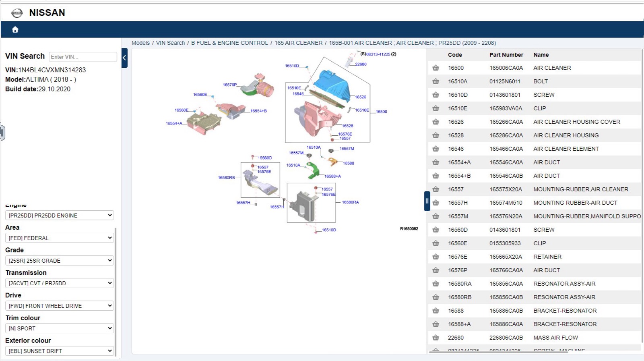This screenshot has height=361, width=644.
Task: Click the Enter VIN input field
Action: coord(83,57)
